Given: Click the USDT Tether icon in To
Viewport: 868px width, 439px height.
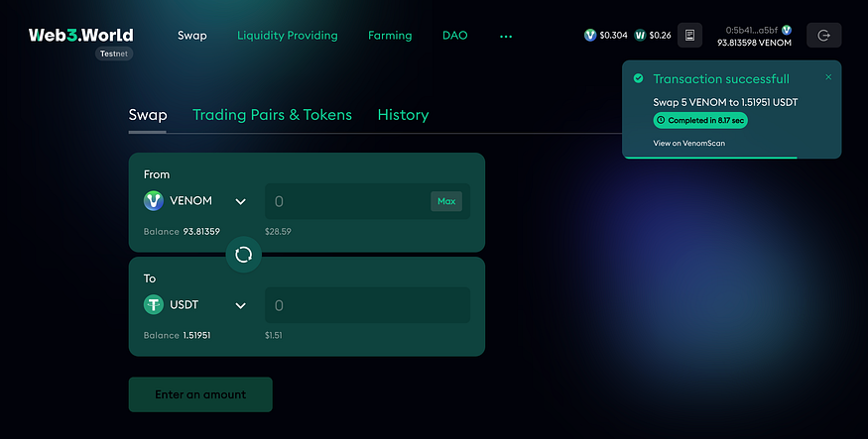Looking at the screenshot, I should pyautogui.click(x=154, y=304).
